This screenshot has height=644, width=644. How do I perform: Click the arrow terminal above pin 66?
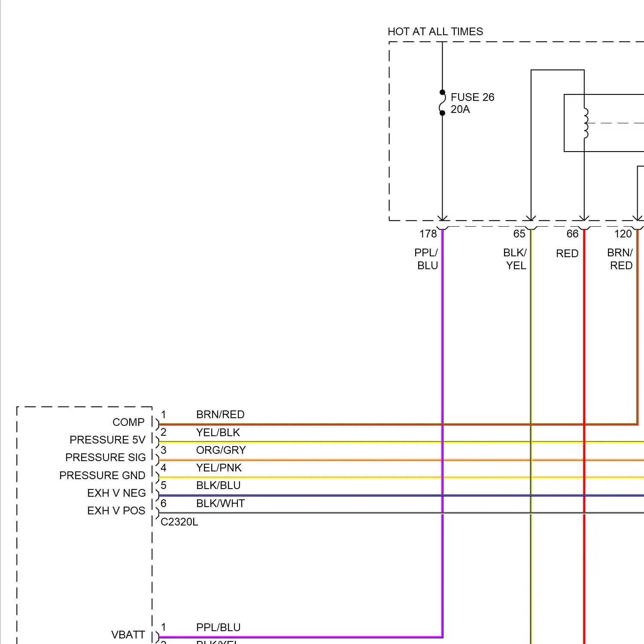click(x=584, y=218)
